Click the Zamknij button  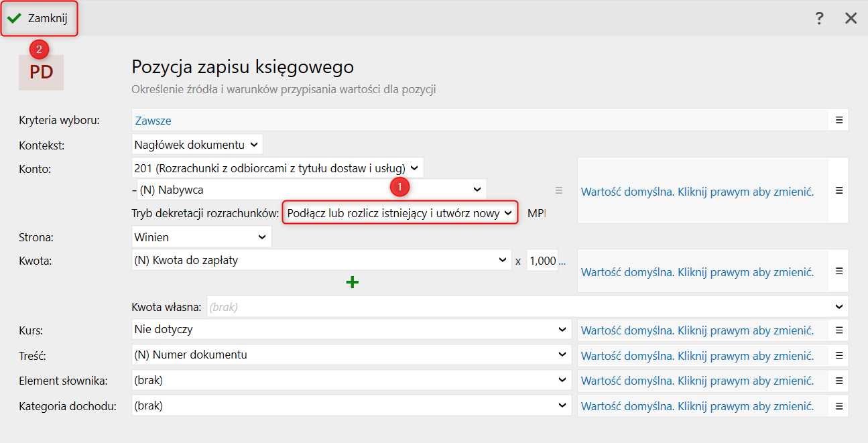coord(40,19)
